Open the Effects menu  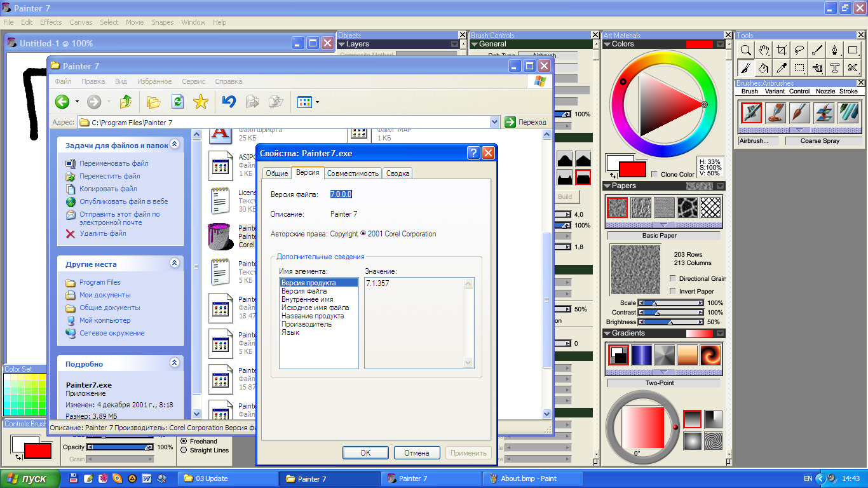coord(51,22)
